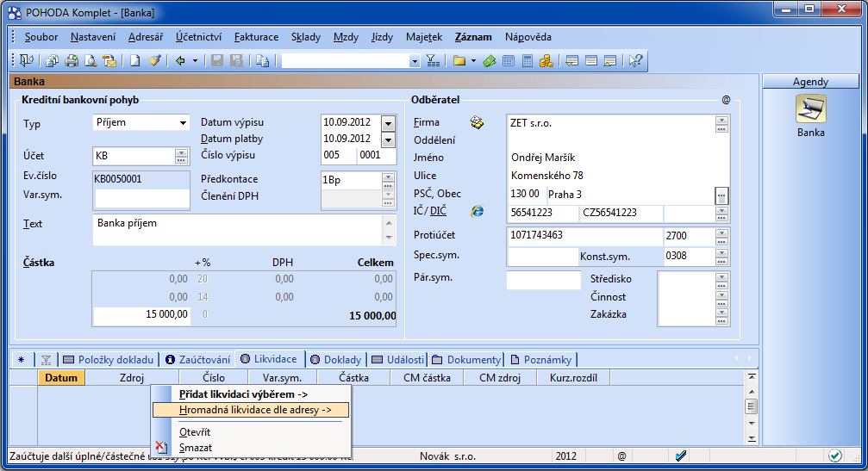The height and width of the screenshot is (471, 868).
Task: Click the Pár.sym. input field
Action: 544,280
